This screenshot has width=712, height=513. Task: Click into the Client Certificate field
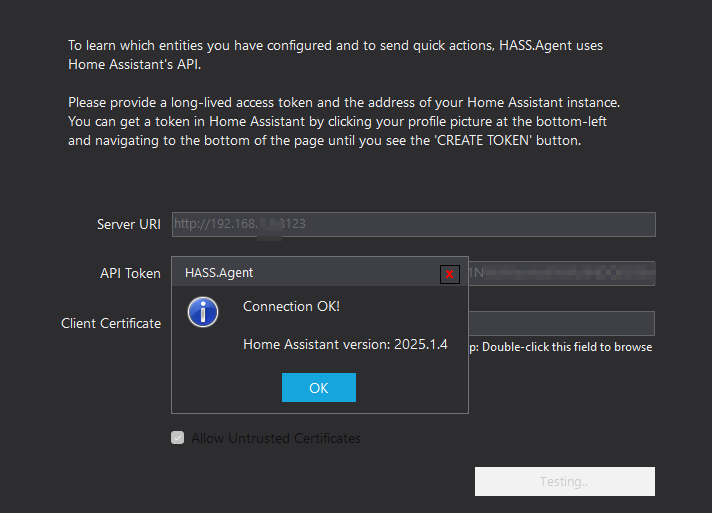(x=561, y=323)
